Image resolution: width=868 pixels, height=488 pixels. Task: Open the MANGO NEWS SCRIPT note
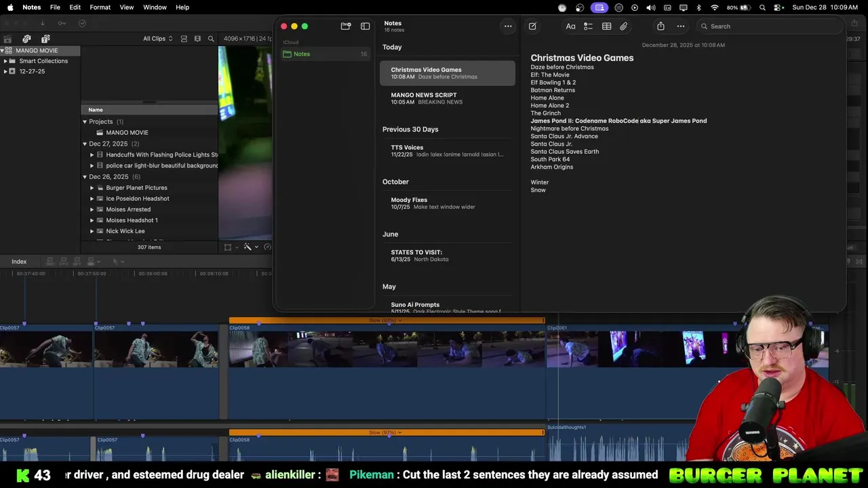[448, 98]
